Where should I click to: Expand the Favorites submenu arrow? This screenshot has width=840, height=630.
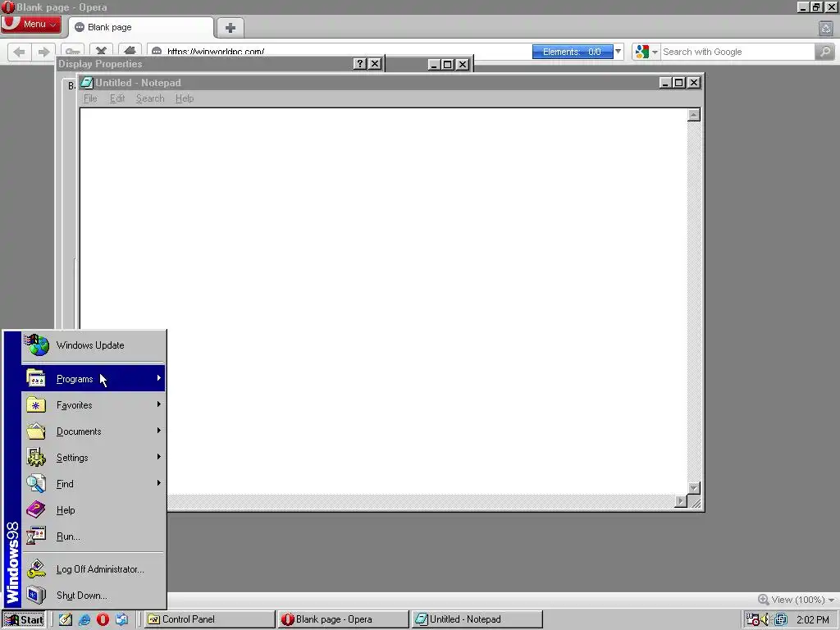[158, 404]
